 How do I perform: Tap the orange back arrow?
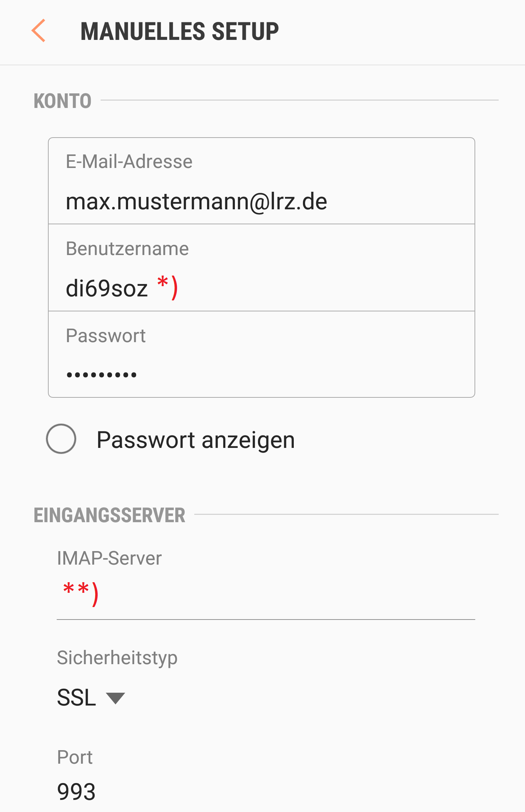coord(38,31)
